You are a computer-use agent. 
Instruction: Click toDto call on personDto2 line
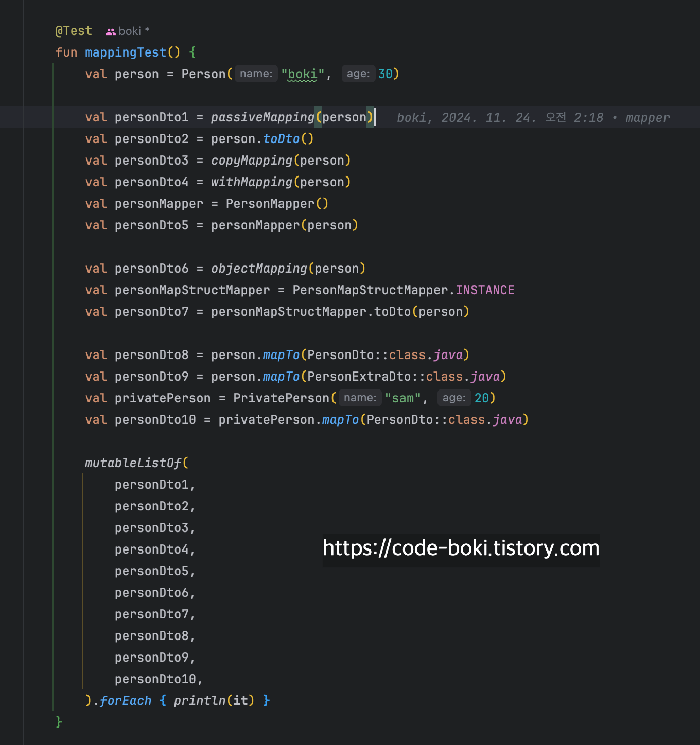[281, 139]
